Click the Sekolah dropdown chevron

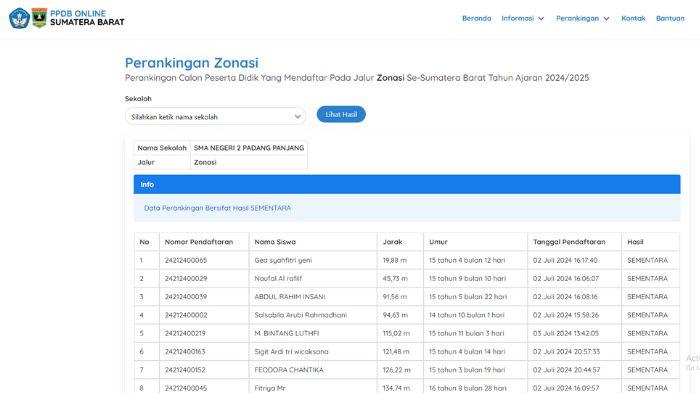(297, 117)
